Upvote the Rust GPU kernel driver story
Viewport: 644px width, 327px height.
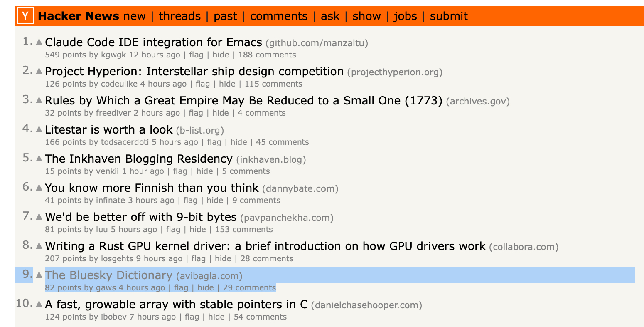click(x=39, y=245)
